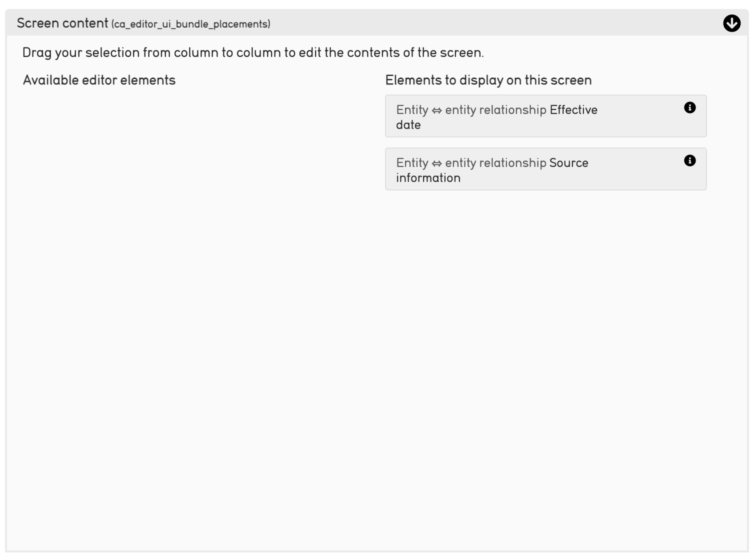Click the ca_editor_ui_bundle_placements code label
Screen dimensions: 756x560
click(x=190, y=24)
